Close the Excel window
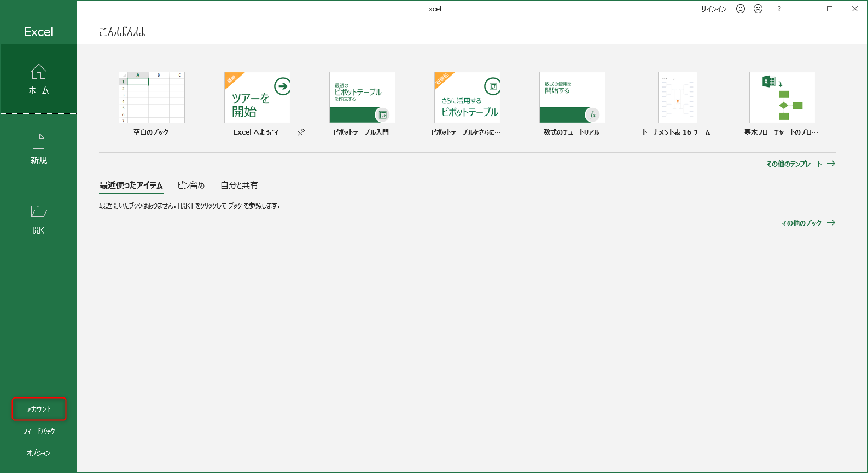 pos(855,9)
